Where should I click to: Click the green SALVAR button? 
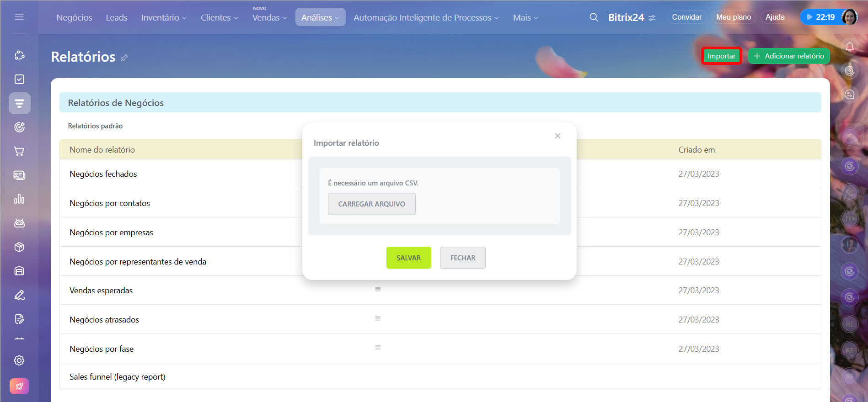point(408,258)
